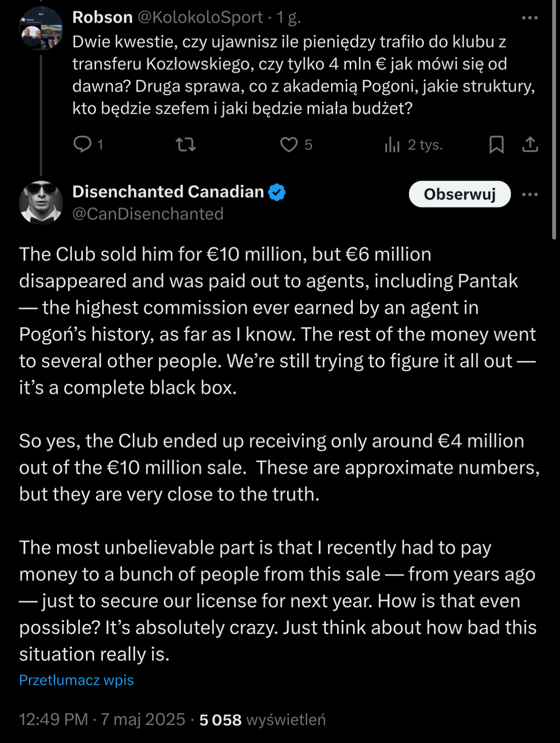The height and width of the screenshot is (743, 560).
Task: Click the blue verified badge
Action: point(277,192)
